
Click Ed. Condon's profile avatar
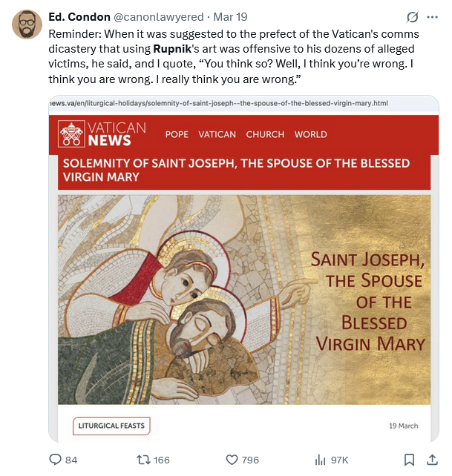click(x=27, y=26)
